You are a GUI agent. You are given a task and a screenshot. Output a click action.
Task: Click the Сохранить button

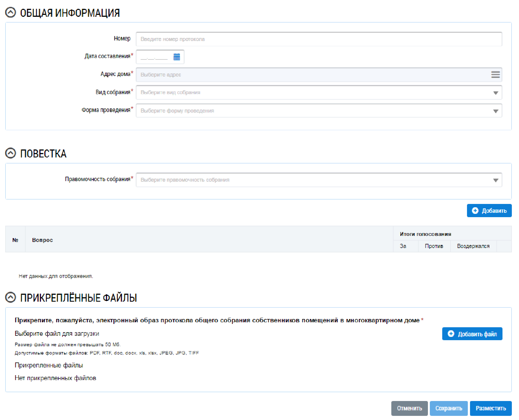[x=449, y=408]
